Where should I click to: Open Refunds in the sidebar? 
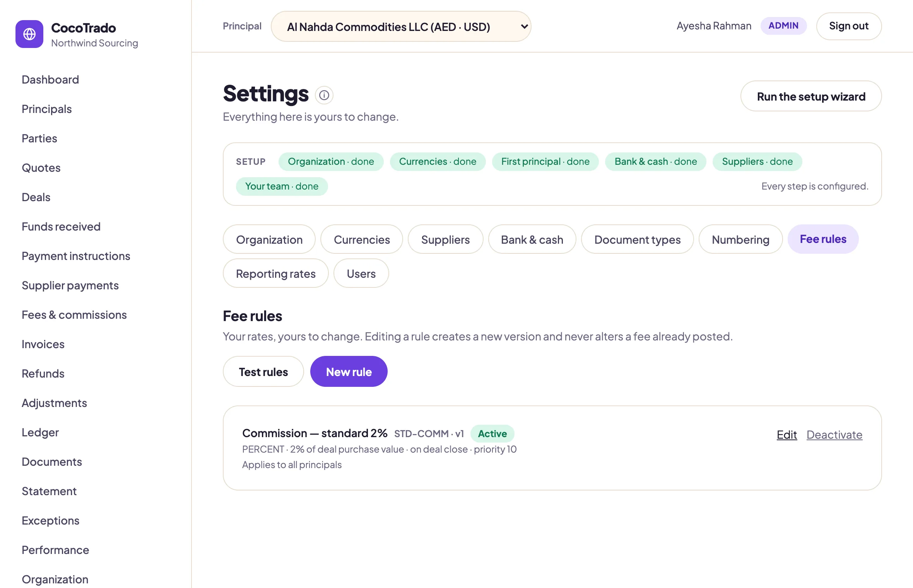pos(43,374)
